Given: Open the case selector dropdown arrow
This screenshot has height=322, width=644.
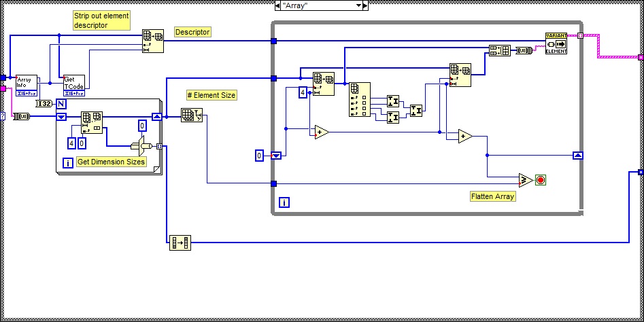Looking at the screenshot, I should coord(358,5).
